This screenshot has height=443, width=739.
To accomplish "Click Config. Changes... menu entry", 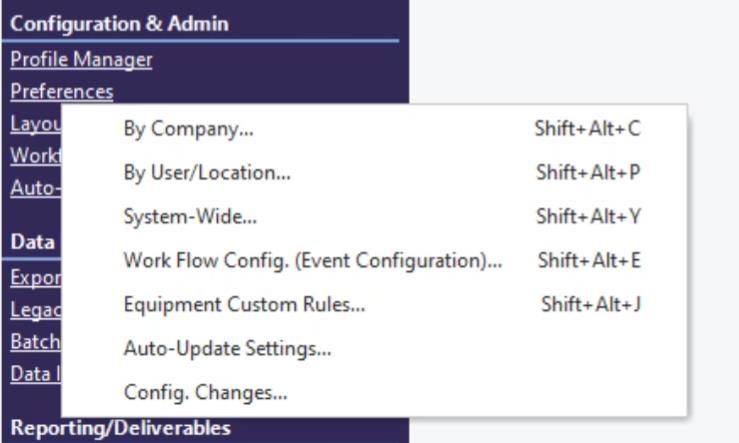I will pos(205,392).
